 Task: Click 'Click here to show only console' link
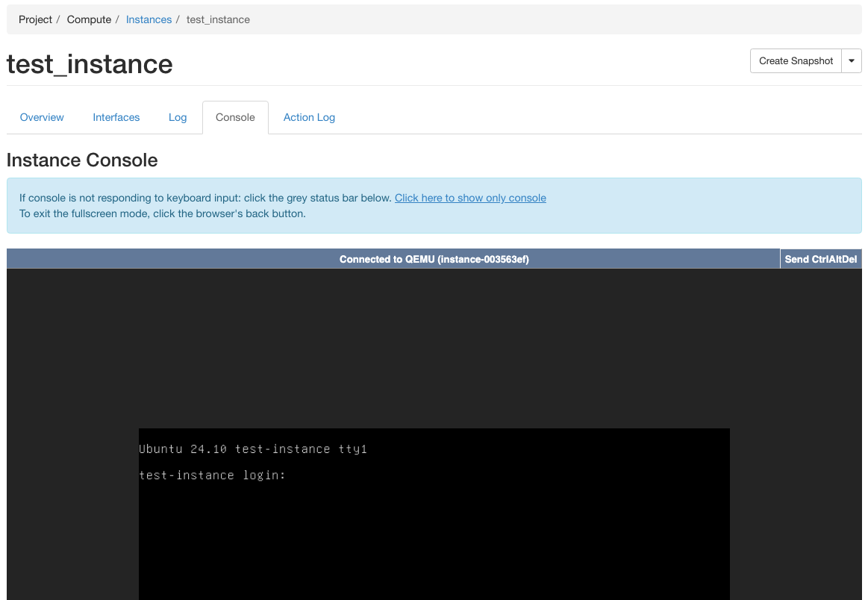point(470,199)
